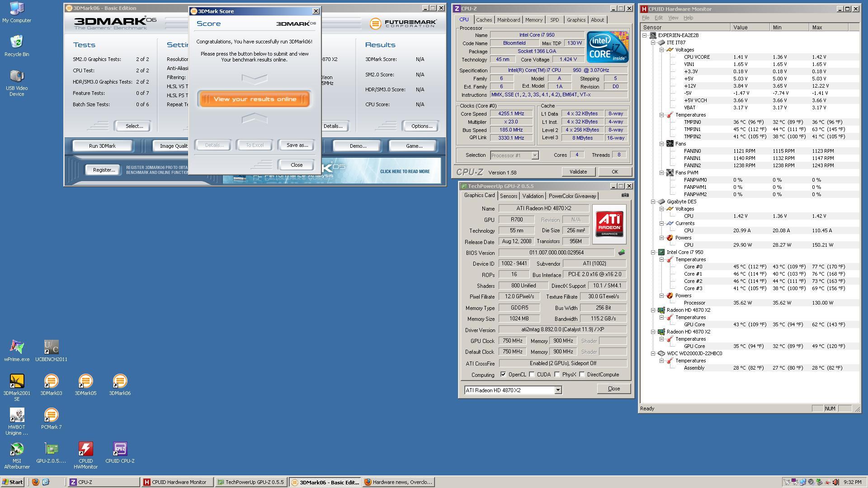Screen dimensions: 868x488
Task: Collapse Gigabyte DES tree node
Action: (653, 202)
